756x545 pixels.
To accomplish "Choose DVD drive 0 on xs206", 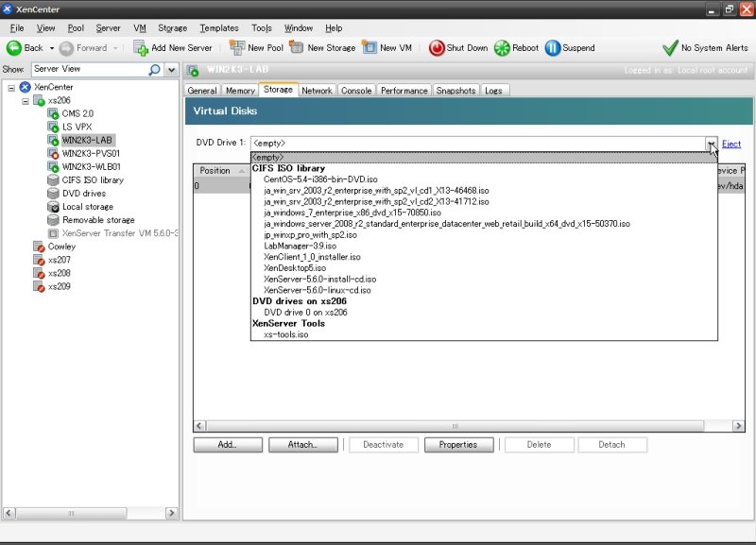I will pyautogui.click(x=305, y=313).
